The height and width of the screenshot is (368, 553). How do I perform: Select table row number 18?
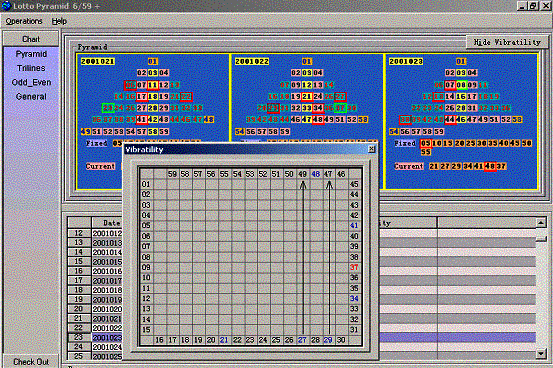click(79, 290)
